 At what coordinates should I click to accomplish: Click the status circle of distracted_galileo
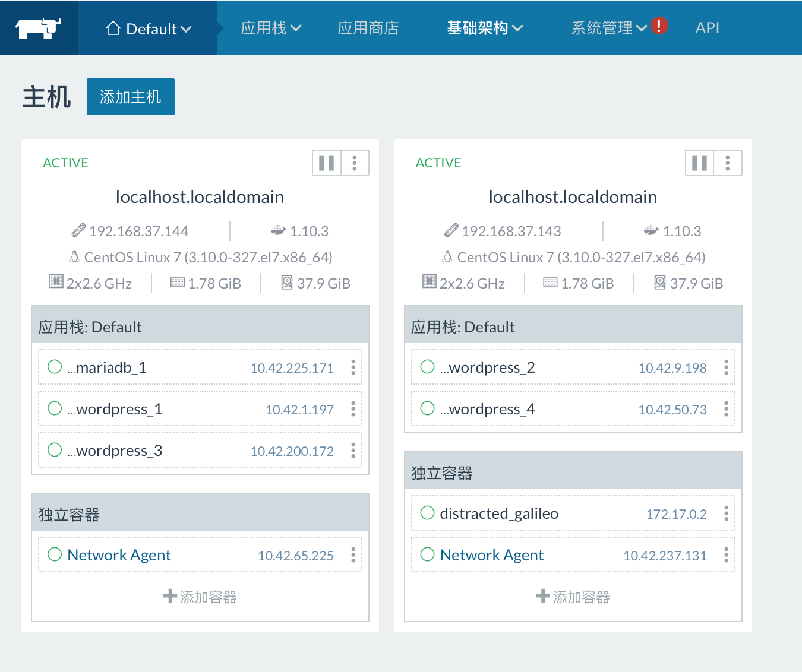point(428,513)
